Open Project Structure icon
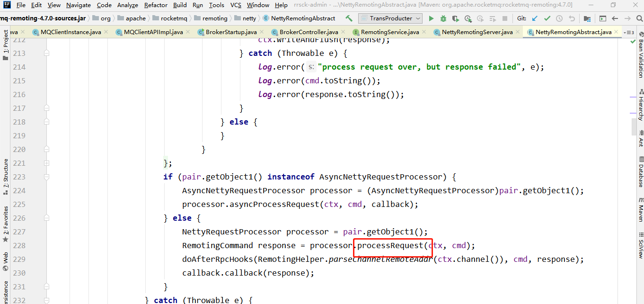Image resolution: width=644 pixels, height=304 pixels. pyautogui.click(x=587, y=18)
